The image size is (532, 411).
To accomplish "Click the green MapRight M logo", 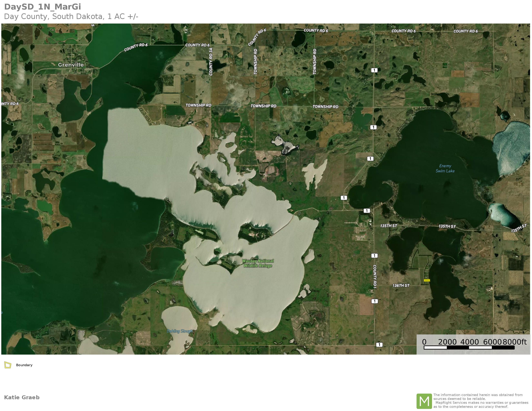I will click(x=424, y=401).
